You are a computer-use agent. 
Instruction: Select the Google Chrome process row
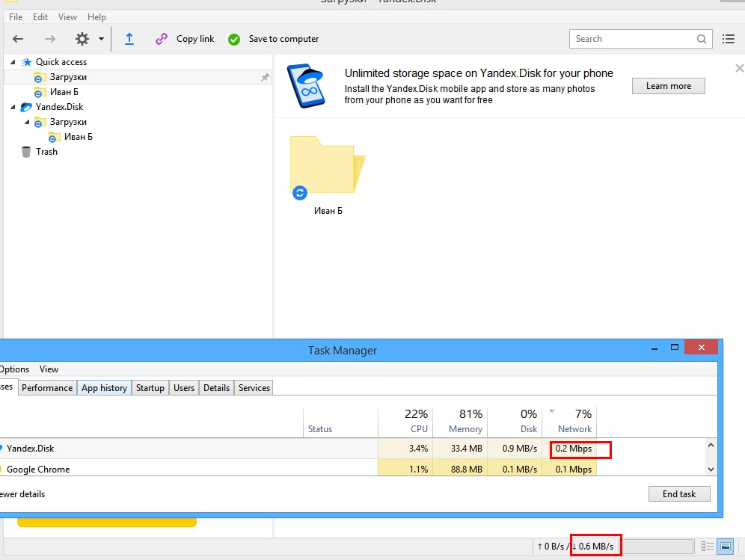298,469
